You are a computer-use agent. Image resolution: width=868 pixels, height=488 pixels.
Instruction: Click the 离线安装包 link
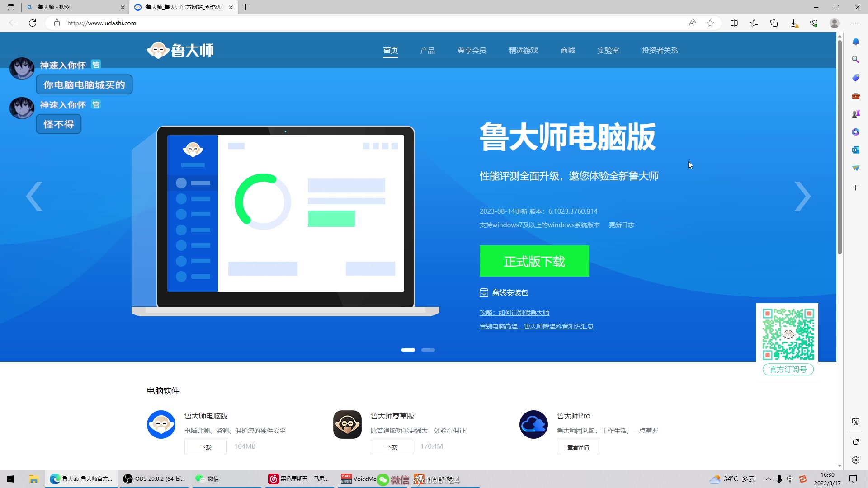tap(510, 293)
